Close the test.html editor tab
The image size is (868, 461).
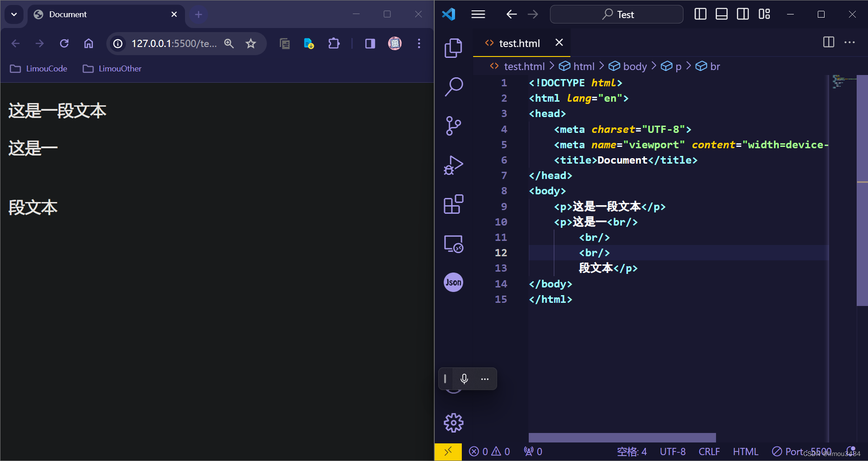pyautogui.click(x=559, y=42)
